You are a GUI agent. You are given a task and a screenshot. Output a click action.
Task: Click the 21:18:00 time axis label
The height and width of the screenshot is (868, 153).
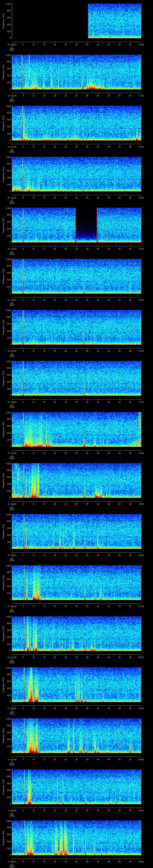point(12,504)
